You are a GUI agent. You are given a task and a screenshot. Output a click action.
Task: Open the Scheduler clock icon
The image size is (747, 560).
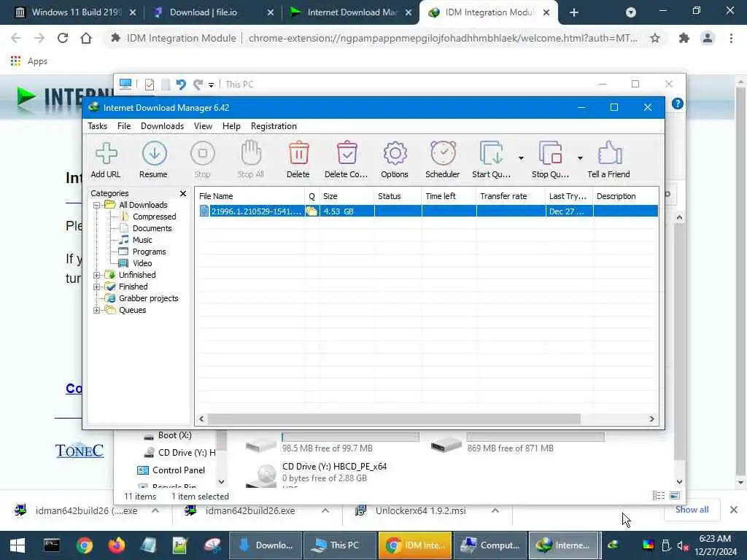pyautogui.click(x=443, y=160)
